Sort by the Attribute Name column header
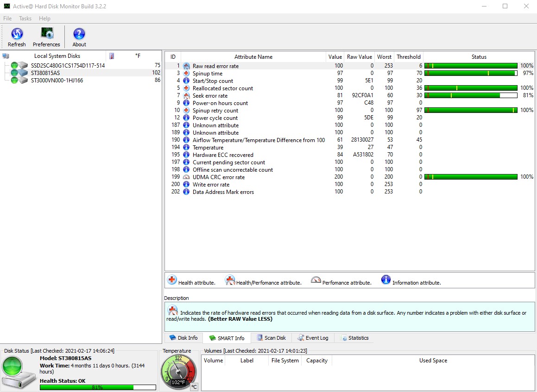This screenshot has height=392, width=537. point(253,57)
